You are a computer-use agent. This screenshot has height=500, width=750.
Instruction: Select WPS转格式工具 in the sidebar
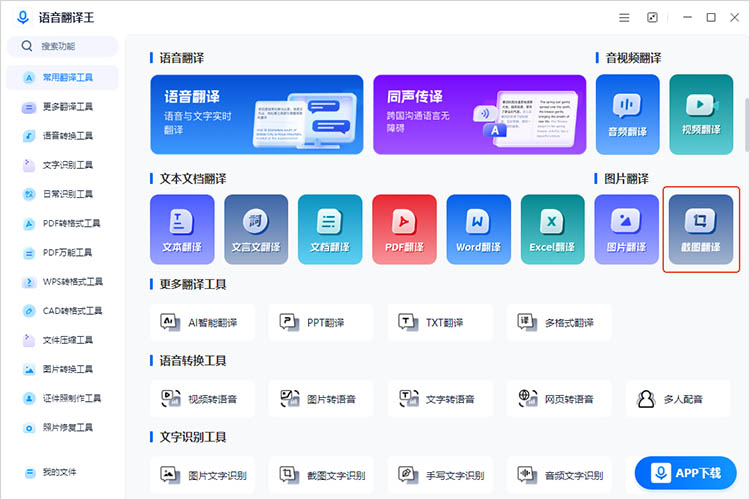[x=62, y=282]
